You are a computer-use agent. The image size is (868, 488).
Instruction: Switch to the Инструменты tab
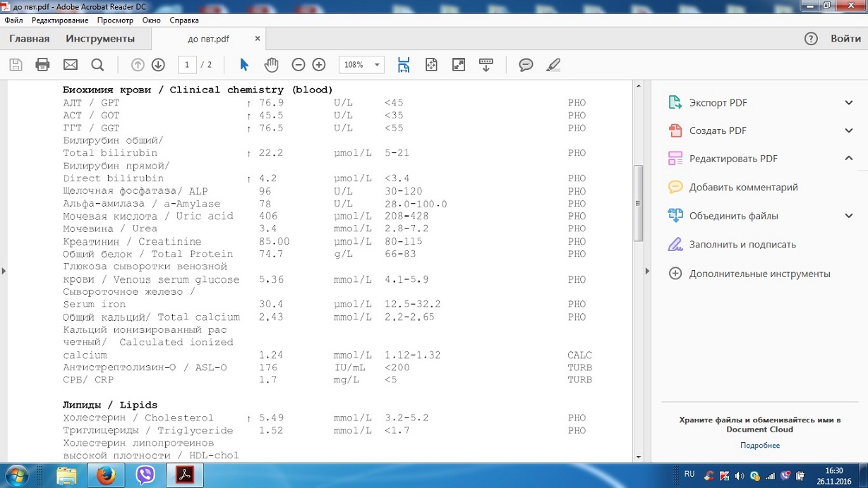tap(100, 39)
